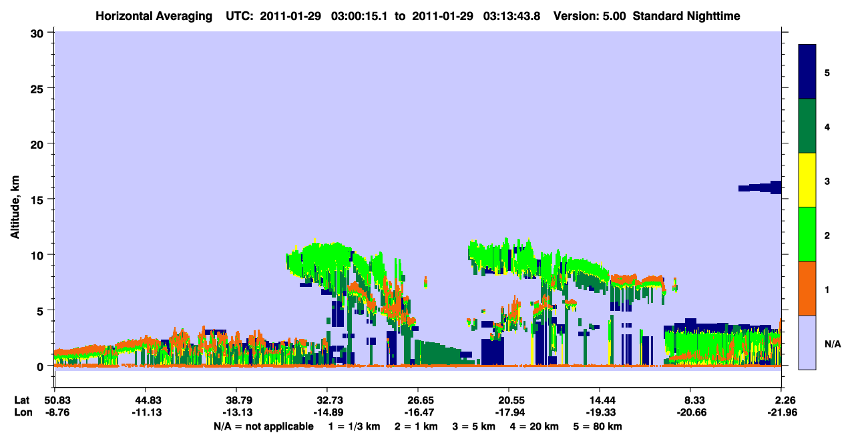Click longitude value -16.47
Viewport: 868px width, 445px height.
(x=418, y=412)
